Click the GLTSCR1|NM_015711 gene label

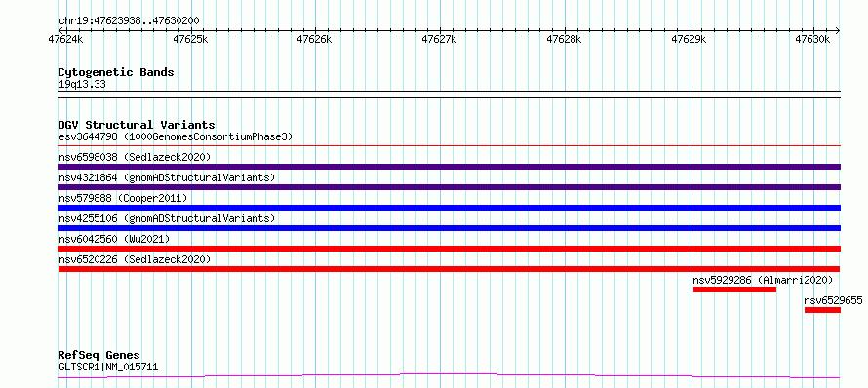(108, 367)
